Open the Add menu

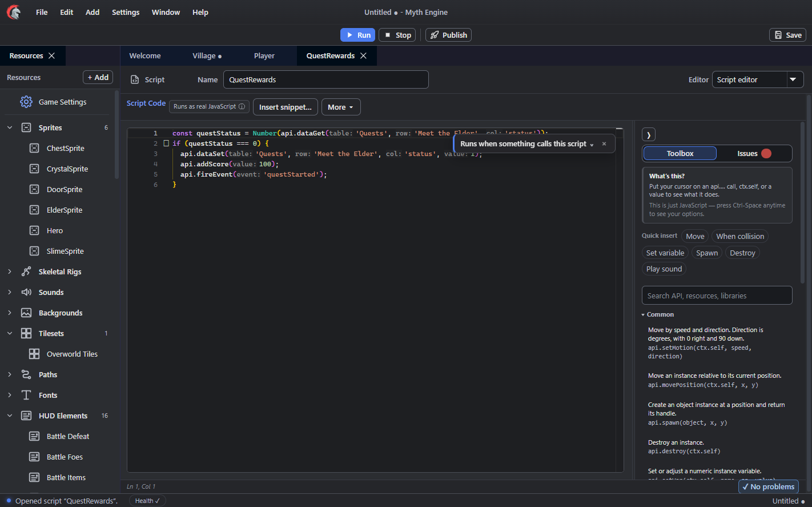click(93, 12)
